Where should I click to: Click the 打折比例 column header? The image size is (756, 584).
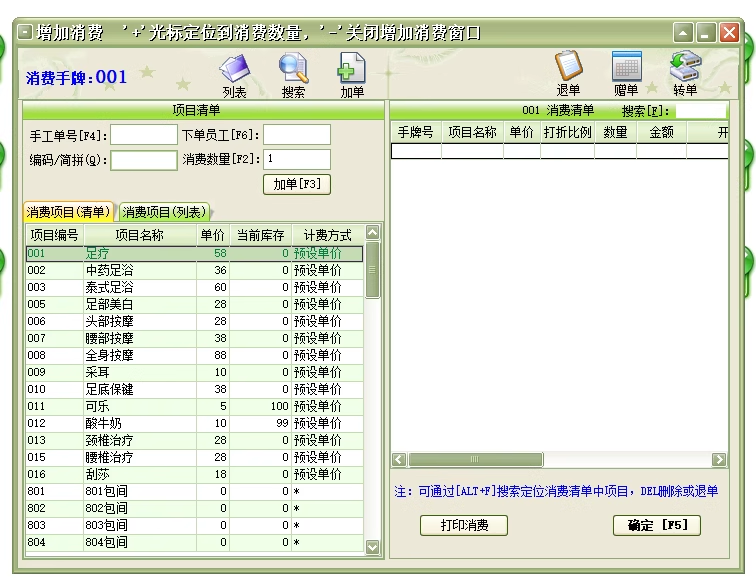[567, 132]
